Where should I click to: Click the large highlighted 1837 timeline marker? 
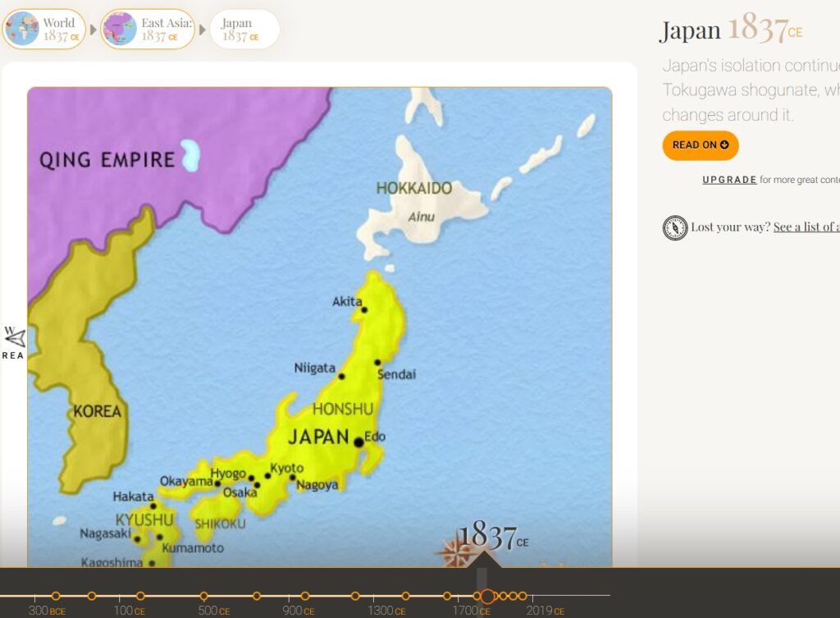487,596
